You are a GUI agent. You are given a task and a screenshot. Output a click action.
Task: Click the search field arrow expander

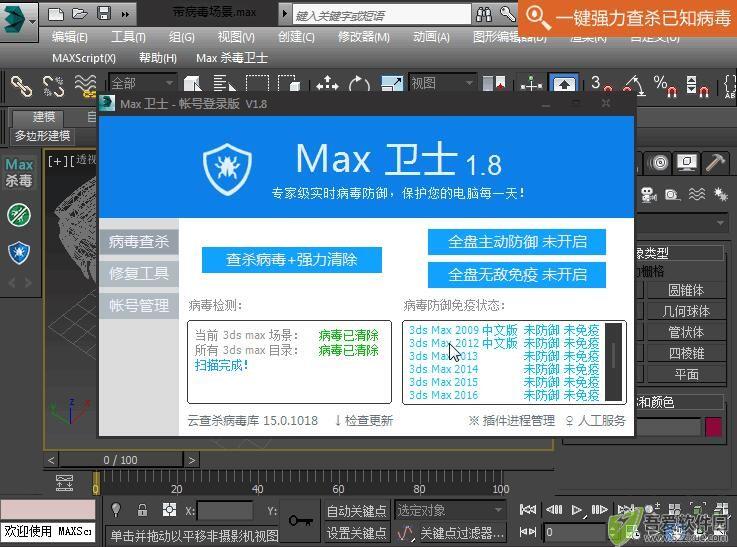coord(284,14)
